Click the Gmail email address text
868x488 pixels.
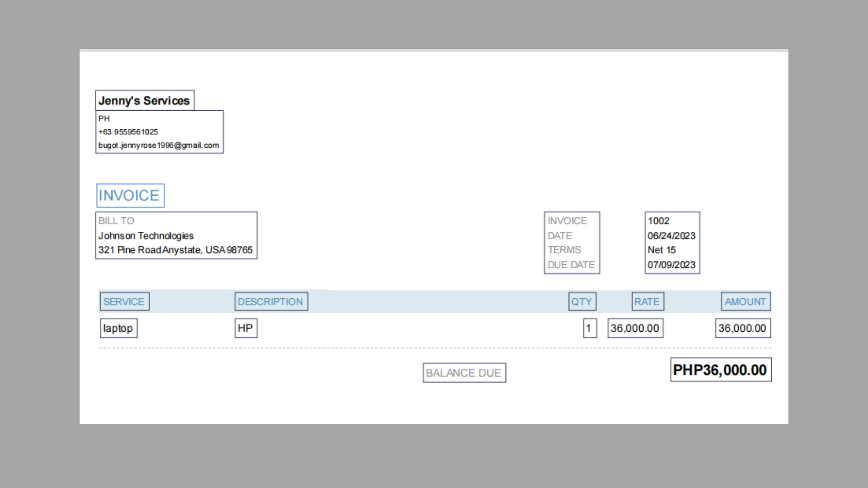click(159, 145)
